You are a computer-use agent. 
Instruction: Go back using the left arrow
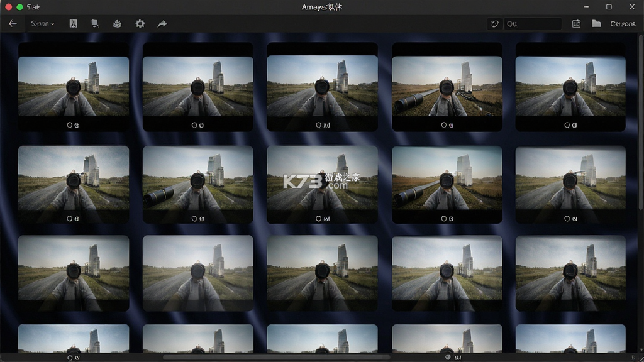[x=13, y=24]
